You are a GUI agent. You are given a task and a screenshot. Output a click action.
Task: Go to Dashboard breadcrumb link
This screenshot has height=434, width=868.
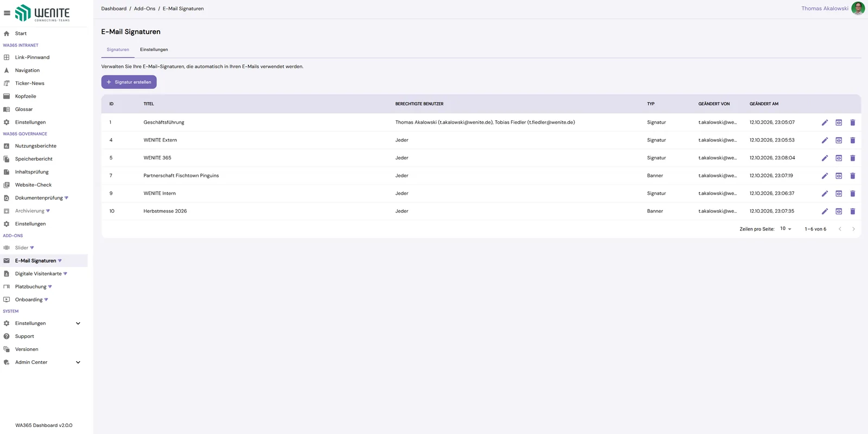[114, 9]
